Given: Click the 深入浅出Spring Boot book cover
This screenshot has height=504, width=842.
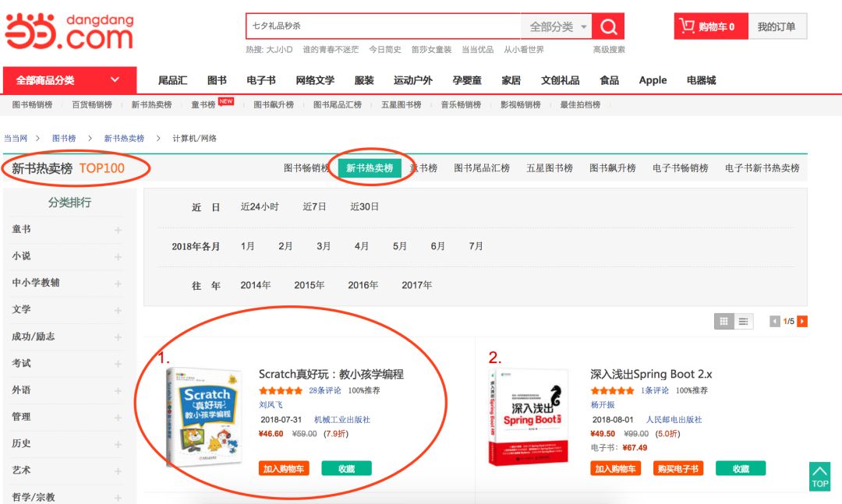Looking at the screenshot, I should pos(529,417).
